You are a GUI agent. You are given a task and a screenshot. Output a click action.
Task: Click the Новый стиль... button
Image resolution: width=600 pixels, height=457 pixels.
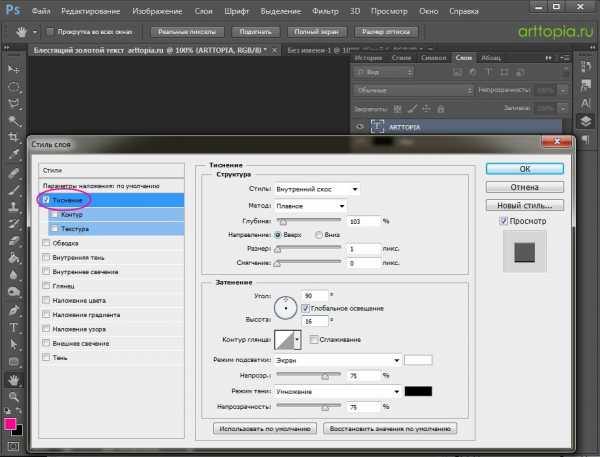click(525, 206)
